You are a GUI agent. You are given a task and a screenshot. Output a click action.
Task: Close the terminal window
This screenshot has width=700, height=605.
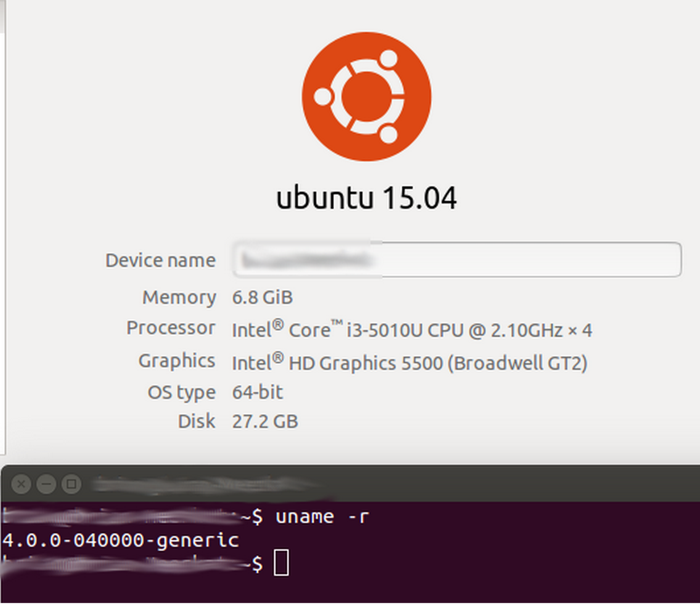click(x=21, y=484)
